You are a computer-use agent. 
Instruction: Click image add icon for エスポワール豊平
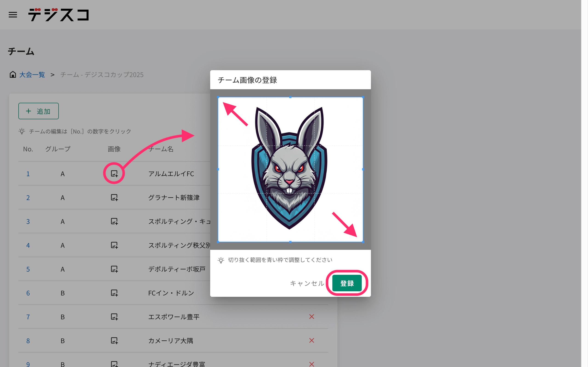point(114,317)
